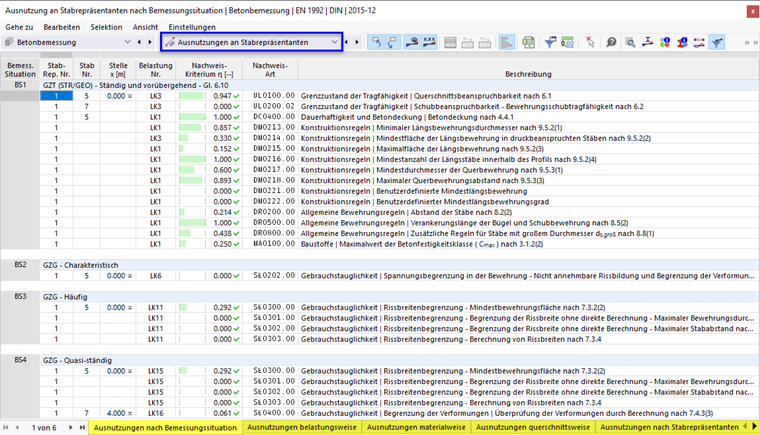Select Ausnutzungen nach Bemessungssituation tab
This screenshot has height=435, width=760.
pyautogui.click(x=165, y=428)
